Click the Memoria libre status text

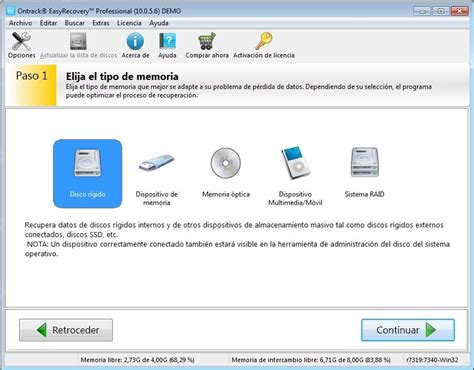137,360
